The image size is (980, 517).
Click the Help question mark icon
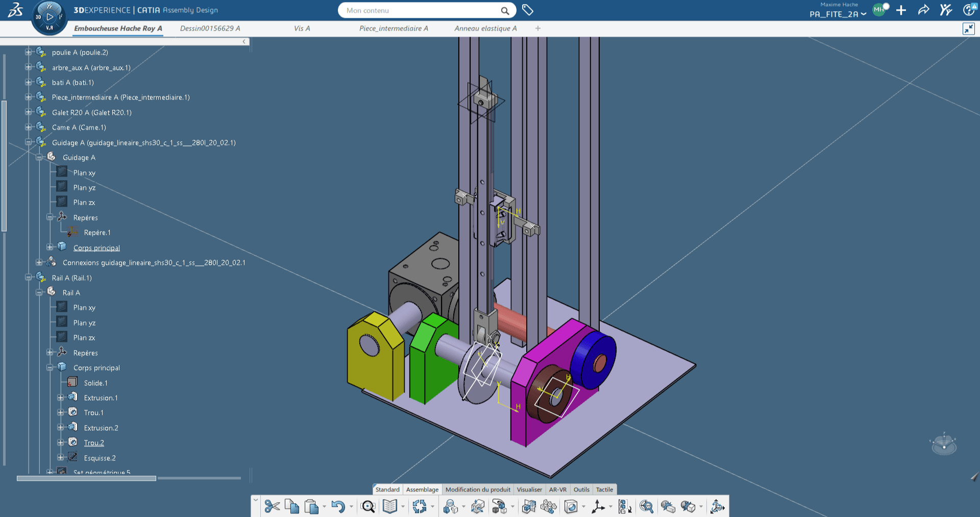point(968,10)
